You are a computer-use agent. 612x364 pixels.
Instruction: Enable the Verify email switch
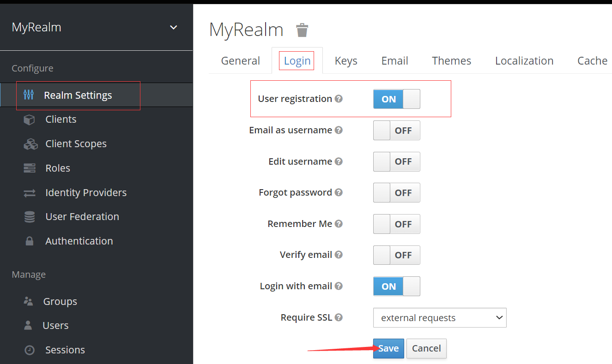click(x=397, y=255)
